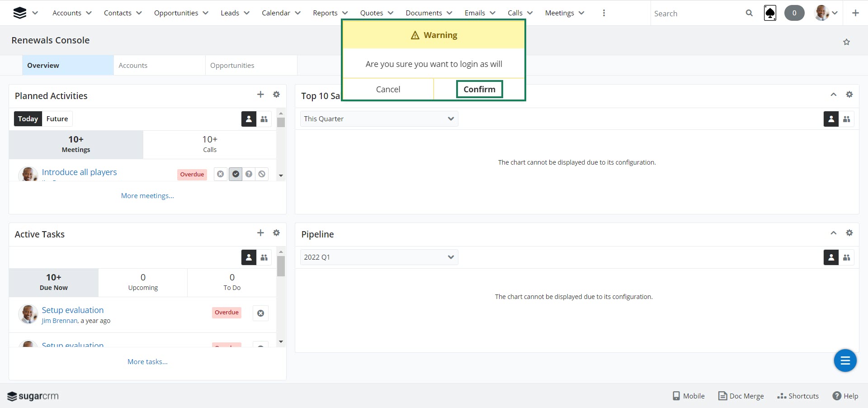
Task: Expand the Reports module dropdown arrow
Action: 344,13
